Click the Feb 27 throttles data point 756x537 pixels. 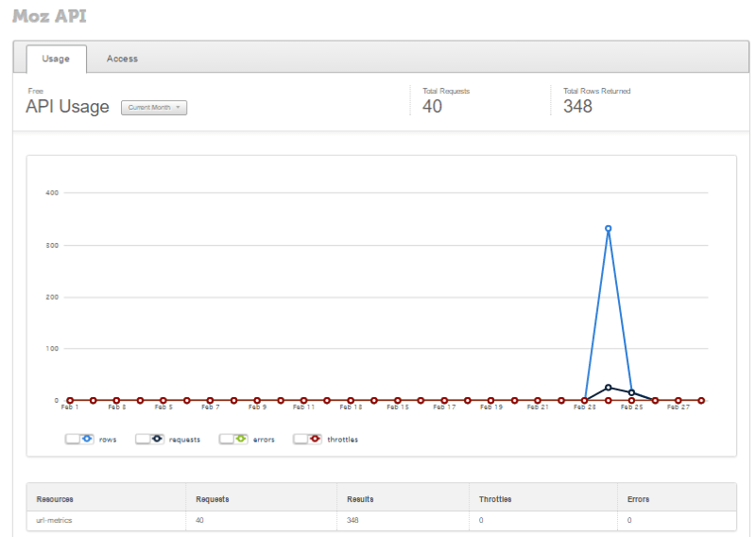(x=679, y=401)
